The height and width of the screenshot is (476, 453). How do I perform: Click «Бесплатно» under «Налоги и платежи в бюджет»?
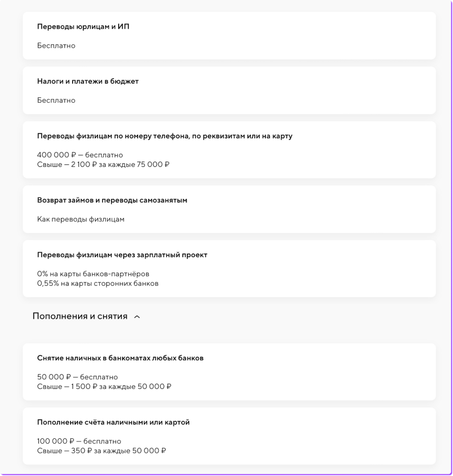[x=56, y=100]
